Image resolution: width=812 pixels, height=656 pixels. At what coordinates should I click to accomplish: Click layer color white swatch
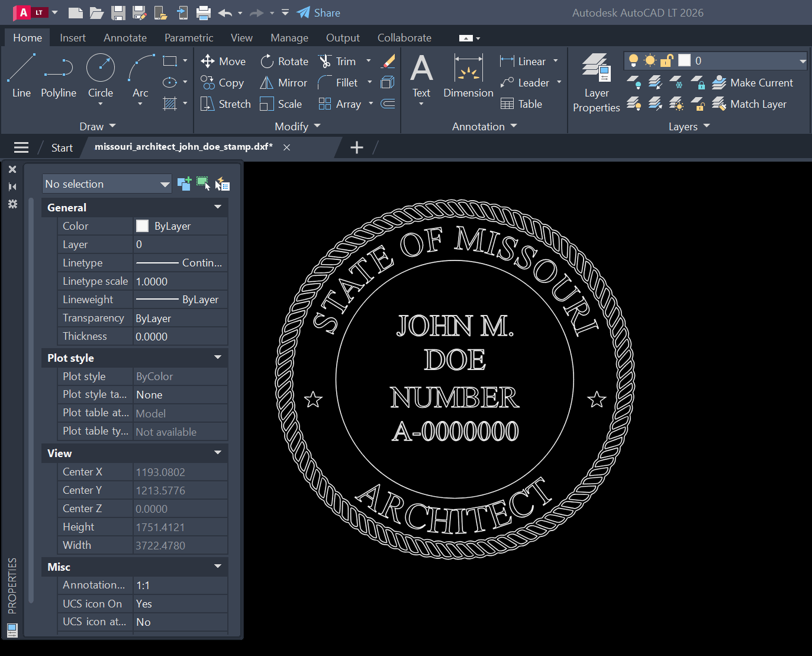pyautogui.click(x=684, y=60)
